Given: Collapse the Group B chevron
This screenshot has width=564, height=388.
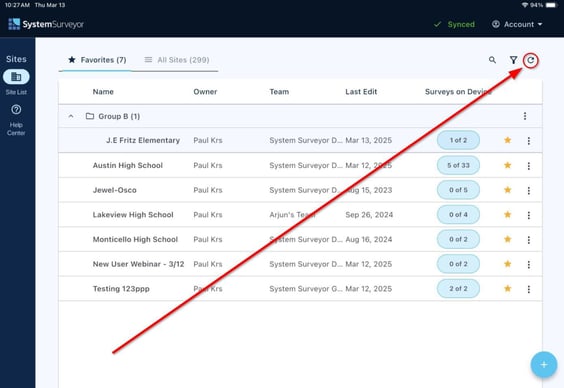Looking at the screenshot, I should pos(71,116).
